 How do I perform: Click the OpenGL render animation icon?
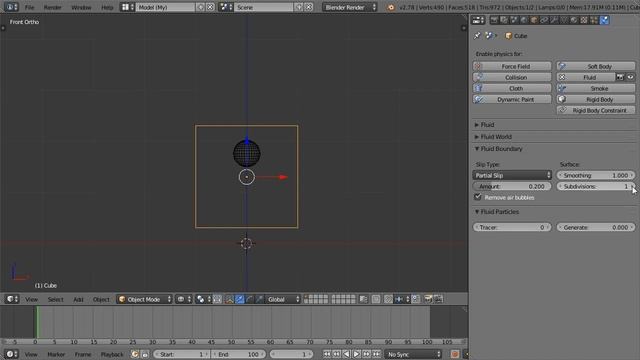438,299
